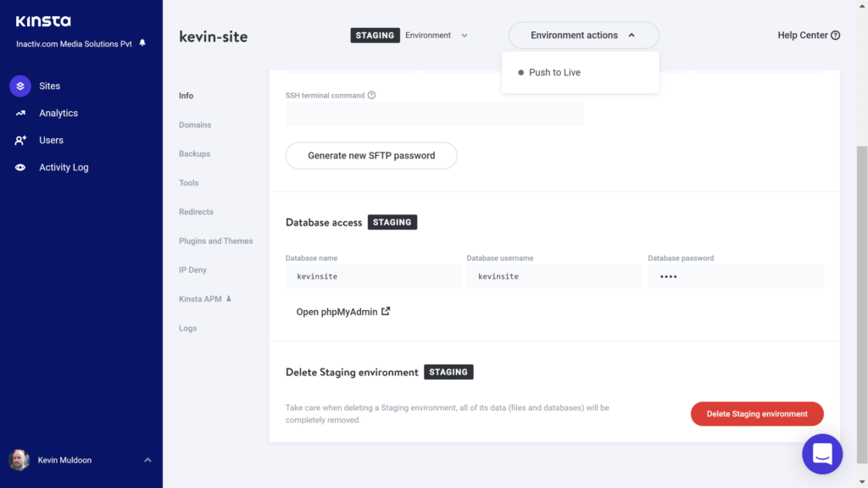Click the Kinsta logo

click(x=43, y=21)
